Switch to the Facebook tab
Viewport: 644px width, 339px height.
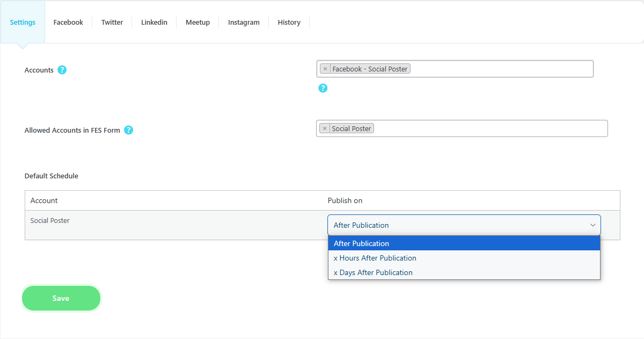[68, 23]
